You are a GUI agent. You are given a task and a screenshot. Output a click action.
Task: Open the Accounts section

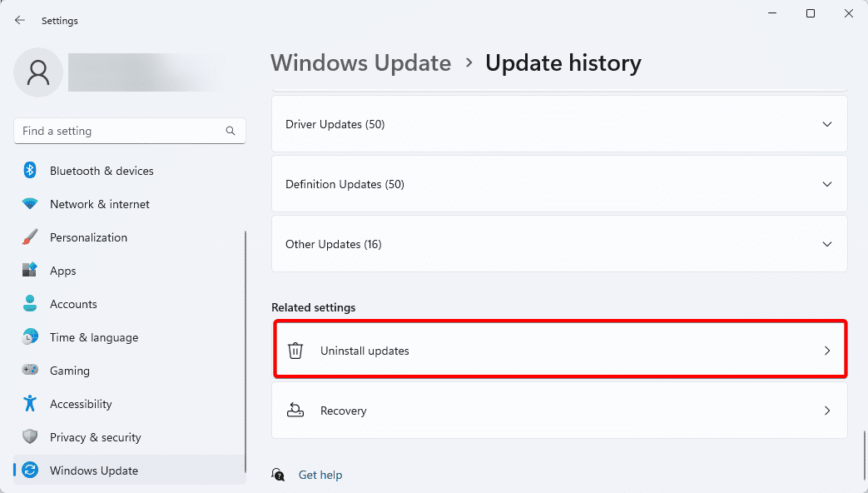(130, 304)
